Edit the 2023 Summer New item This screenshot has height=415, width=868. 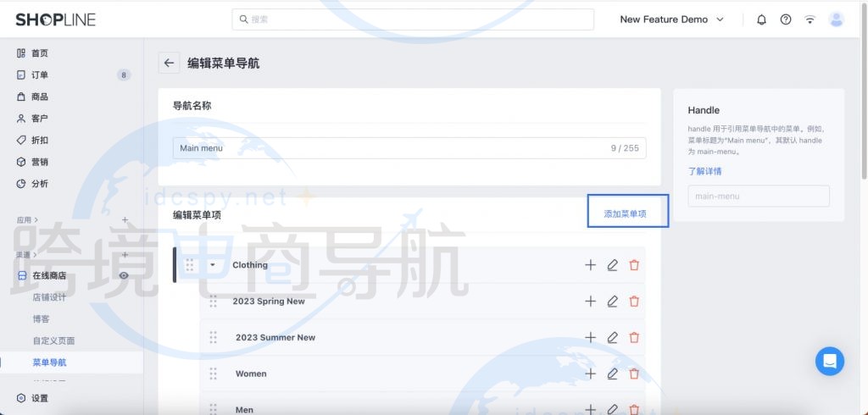click(x=612, y=338)
